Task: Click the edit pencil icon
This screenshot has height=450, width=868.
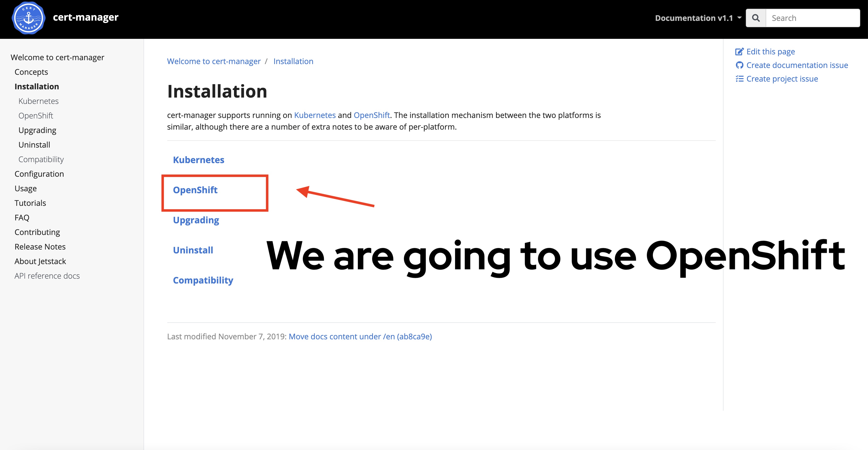Action: coord(739,52)
